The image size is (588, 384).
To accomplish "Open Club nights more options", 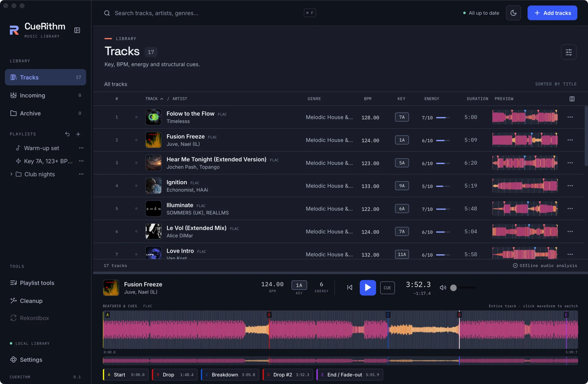I will click(x=81, y=174).
